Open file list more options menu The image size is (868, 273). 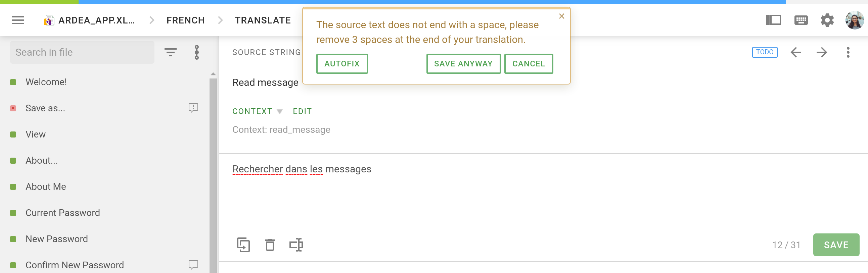197,52
